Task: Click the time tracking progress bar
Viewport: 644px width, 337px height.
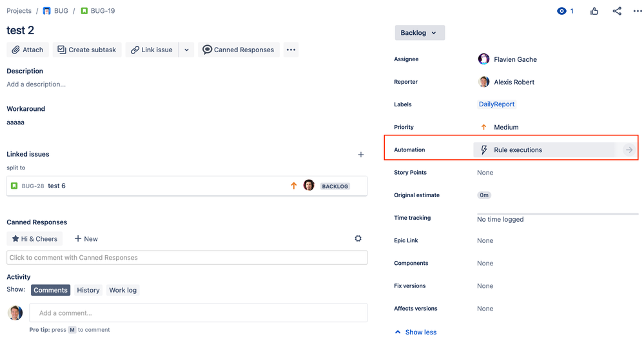Action: pos(558,214)
